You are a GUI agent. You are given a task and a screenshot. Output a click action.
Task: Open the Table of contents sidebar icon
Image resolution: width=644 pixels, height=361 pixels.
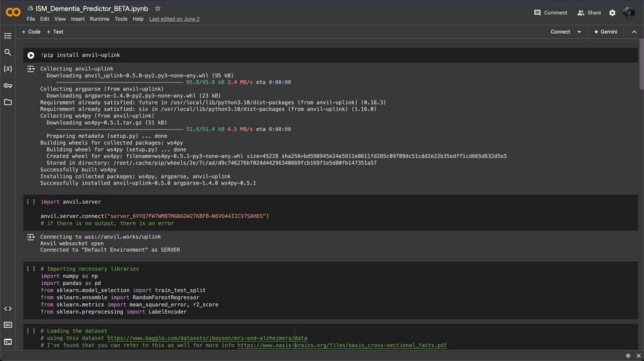tap(8, 36)
